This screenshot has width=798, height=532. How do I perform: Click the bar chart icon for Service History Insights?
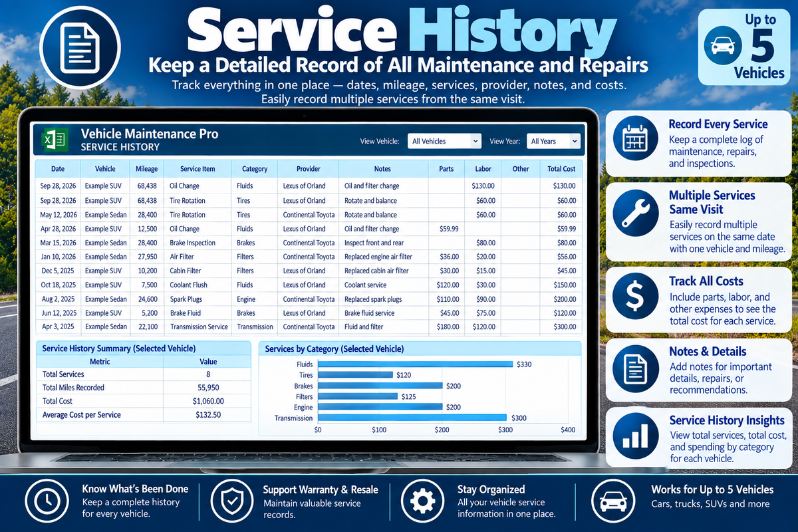(635, 437)
